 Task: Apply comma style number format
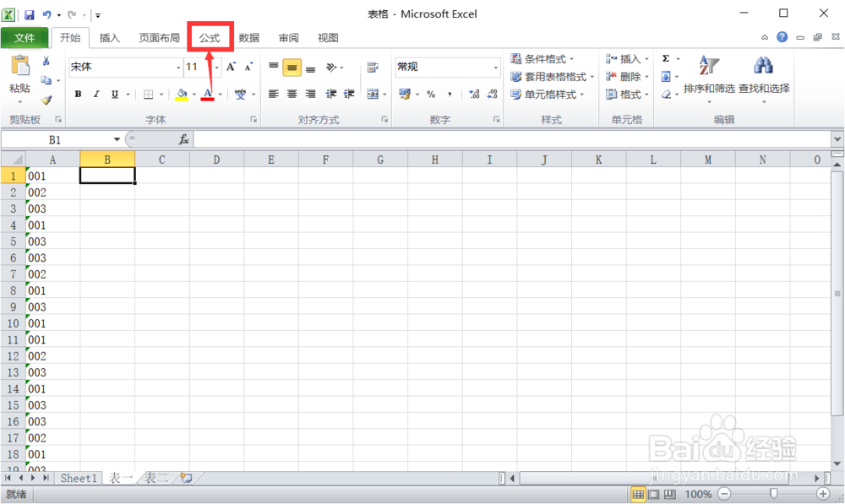[450, 95]
